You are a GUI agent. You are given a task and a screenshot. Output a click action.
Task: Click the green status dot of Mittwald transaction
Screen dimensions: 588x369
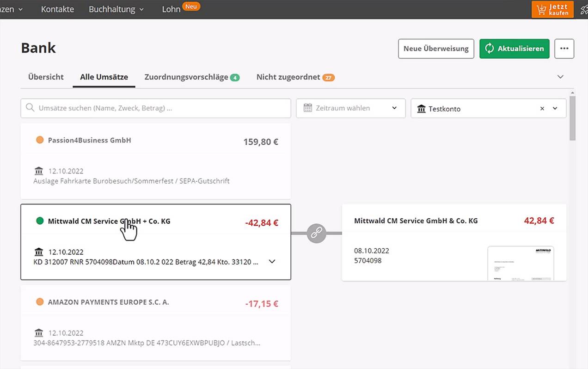tap(40, 221)
